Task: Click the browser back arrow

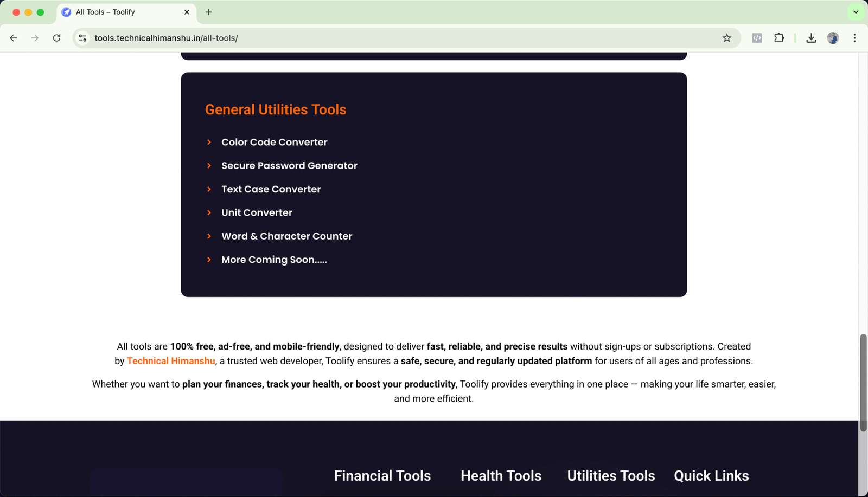Action: click(14, 38)
